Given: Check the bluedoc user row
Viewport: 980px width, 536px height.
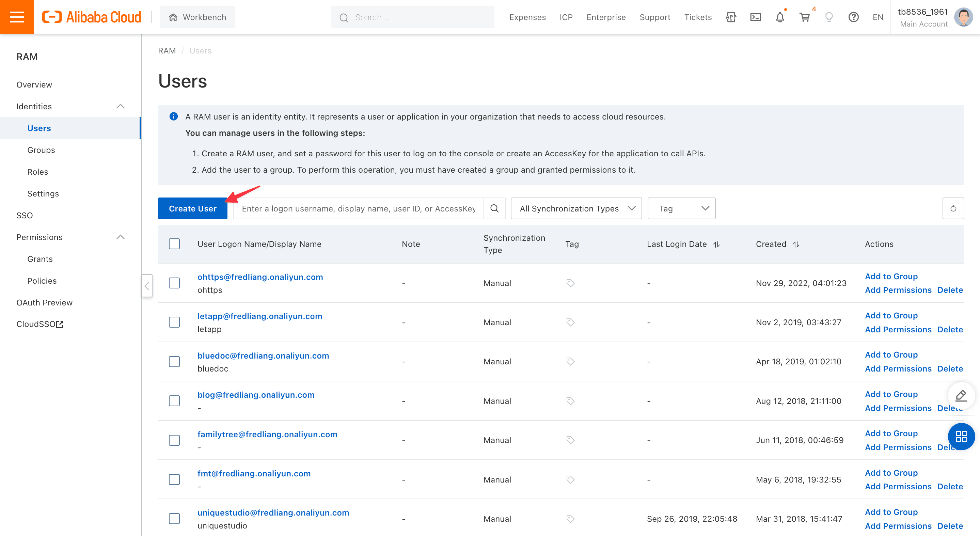Looking at the screenshot, I should coord(174,361).
